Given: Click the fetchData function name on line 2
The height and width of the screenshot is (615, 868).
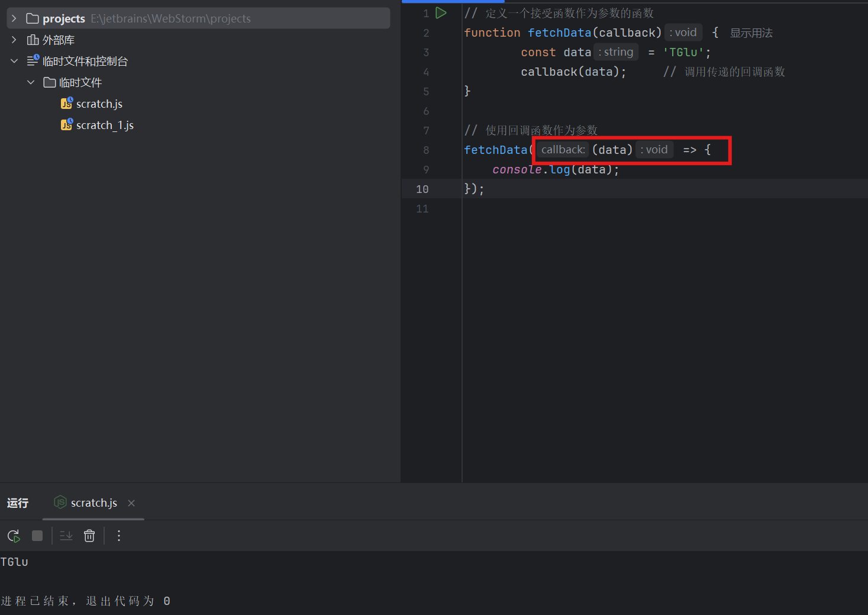Looking at the screenshot, I should (x=559, y=33).
